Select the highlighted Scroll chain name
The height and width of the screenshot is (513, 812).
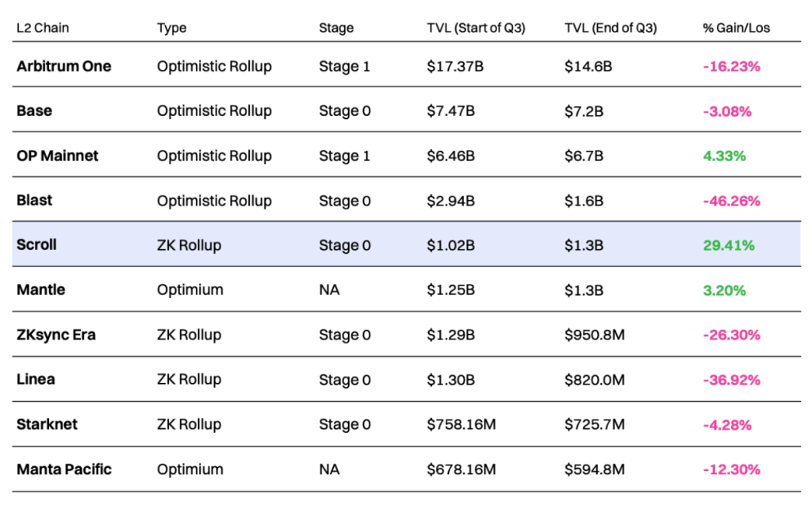coord(36,245)
